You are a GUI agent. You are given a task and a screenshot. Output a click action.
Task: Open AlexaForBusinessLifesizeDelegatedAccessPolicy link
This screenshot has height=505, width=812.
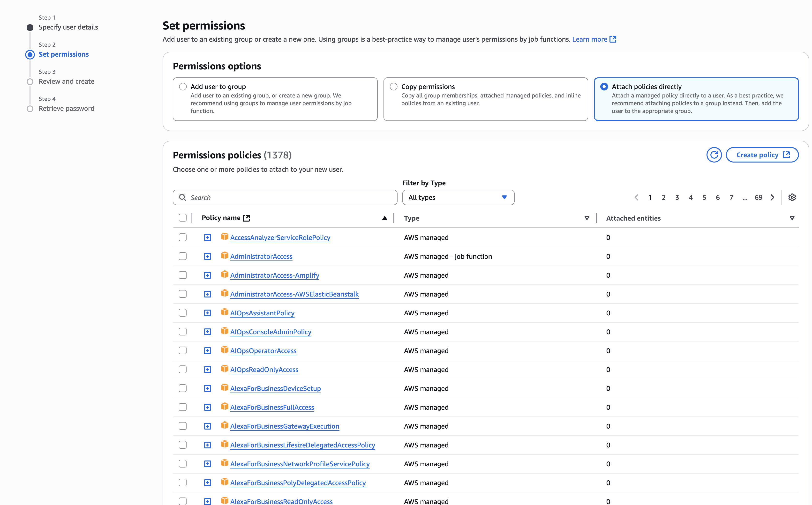[303, 445]
